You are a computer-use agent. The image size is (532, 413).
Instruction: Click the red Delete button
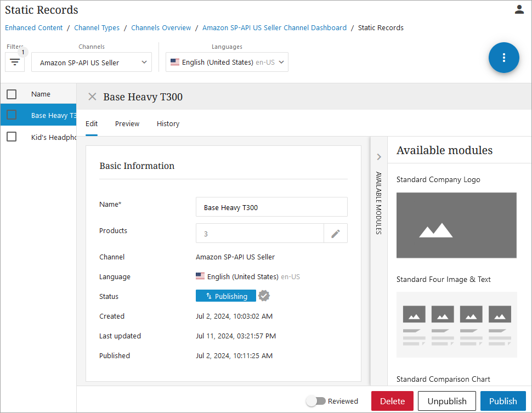pos(392,401)
